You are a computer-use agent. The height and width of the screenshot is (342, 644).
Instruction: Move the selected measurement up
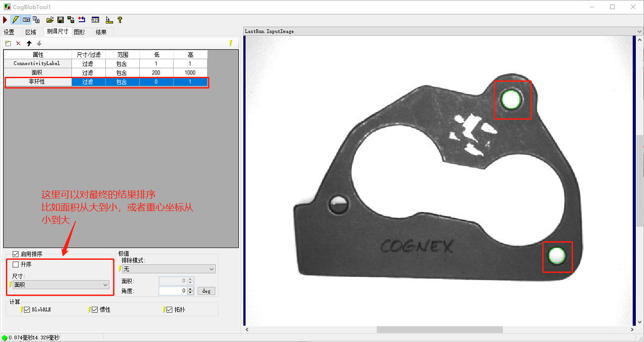point(29,43)
